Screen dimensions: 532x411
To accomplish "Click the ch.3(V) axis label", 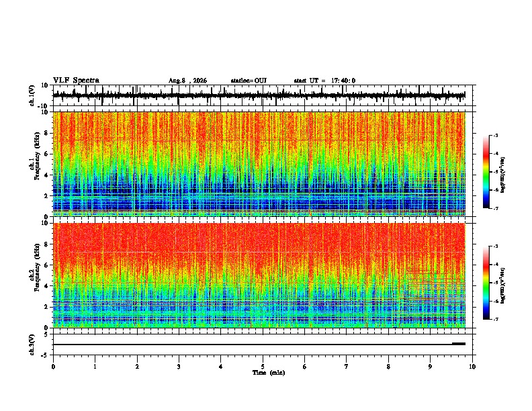I will click(32, 345).
